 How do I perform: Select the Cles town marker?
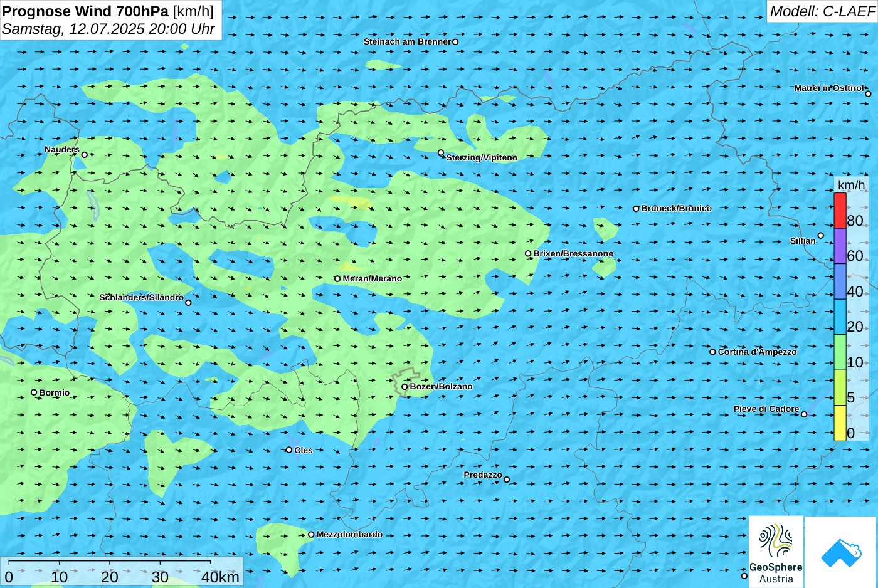coord(289,450)
